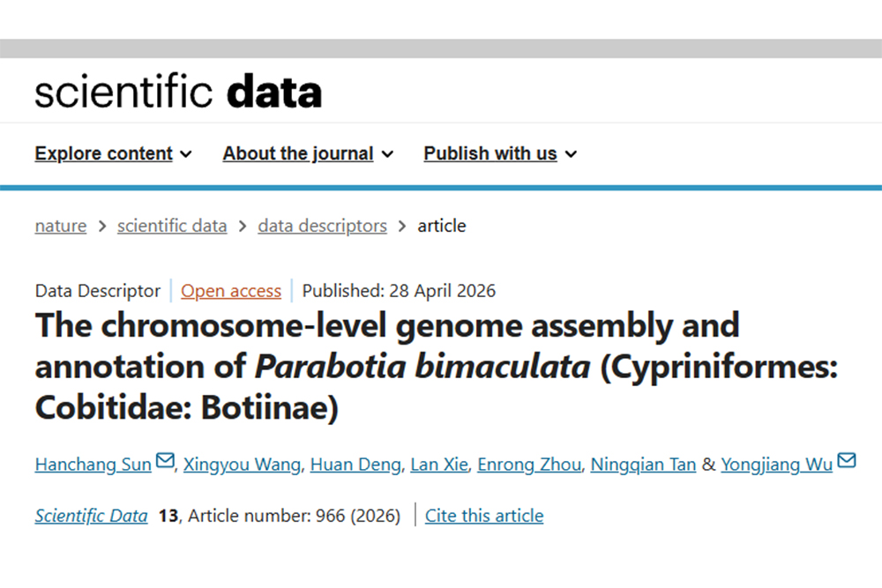
Task: Click chevron separator after data descriptors breadcrumb
Action: pos(402,227)
